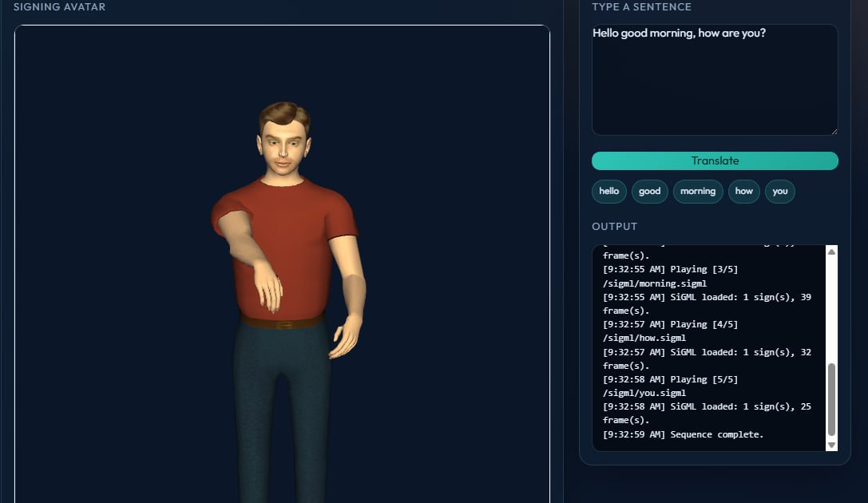Select the 'you' word chip
The image size is (868, 503).
779,192
